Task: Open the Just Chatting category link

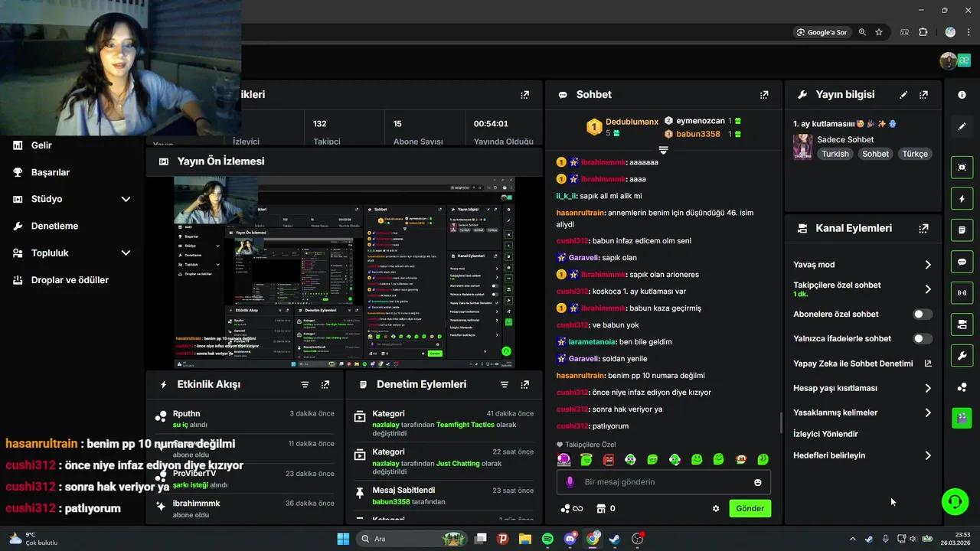Action: click(x=458, y=463)
